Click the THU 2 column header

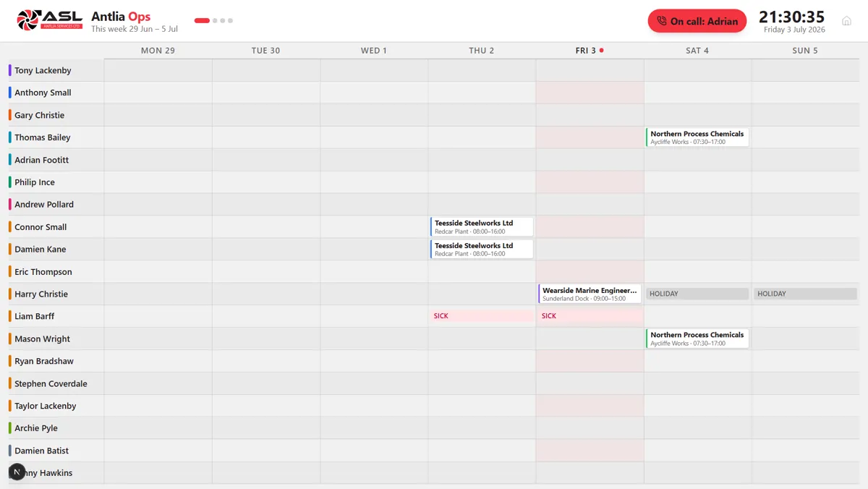point(482,51)
